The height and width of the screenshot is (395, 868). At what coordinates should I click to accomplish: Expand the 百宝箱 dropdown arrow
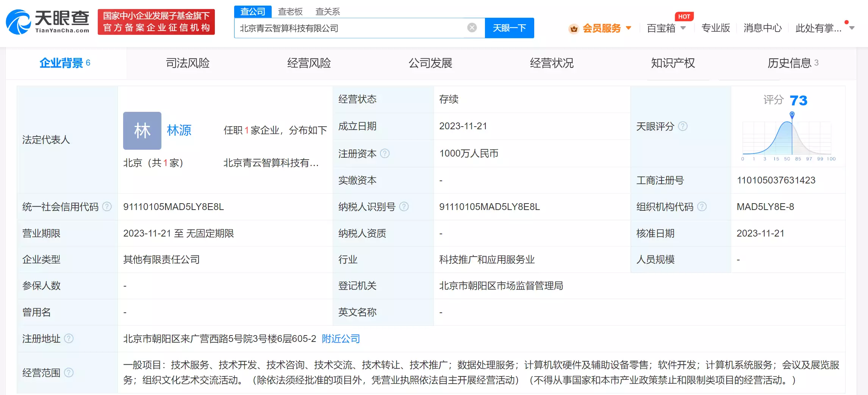(x=683, y=28)
